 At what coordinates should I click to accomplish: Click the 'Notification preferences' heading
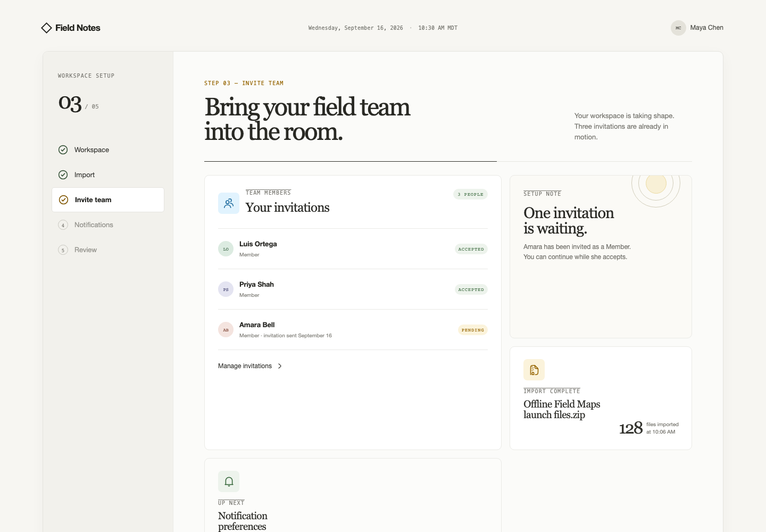(243, 521)
